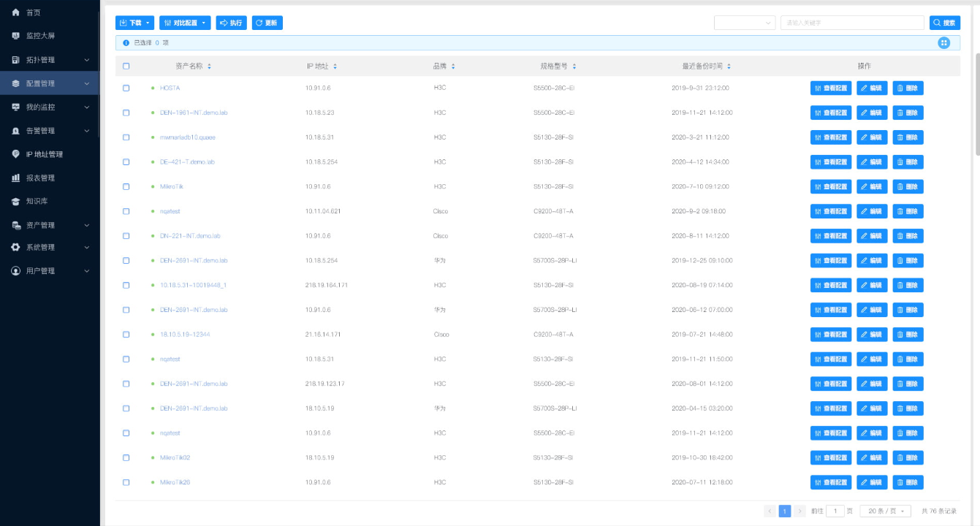Click the home icon in the sidebar
980x526 pixels.
point(16,12)
